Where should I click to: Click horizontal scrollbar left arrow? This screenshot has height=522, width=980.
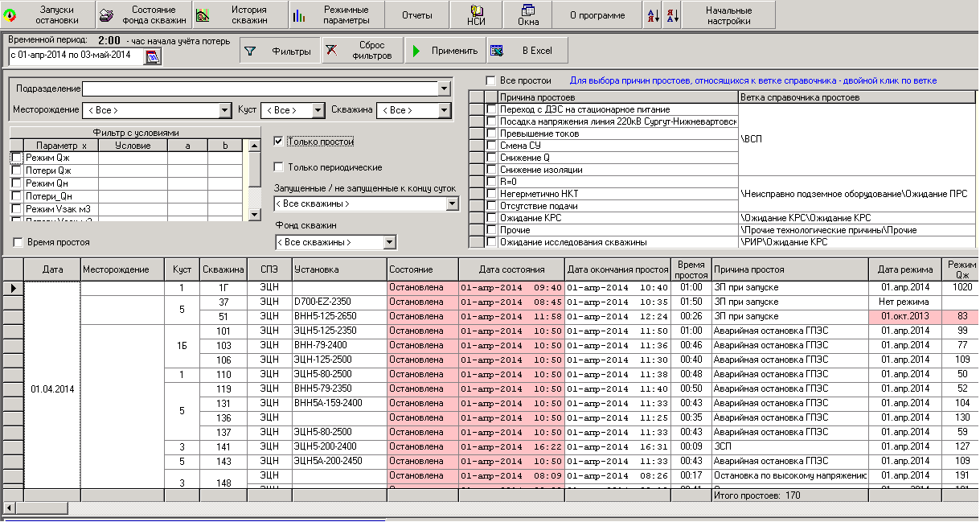(9, 508)
